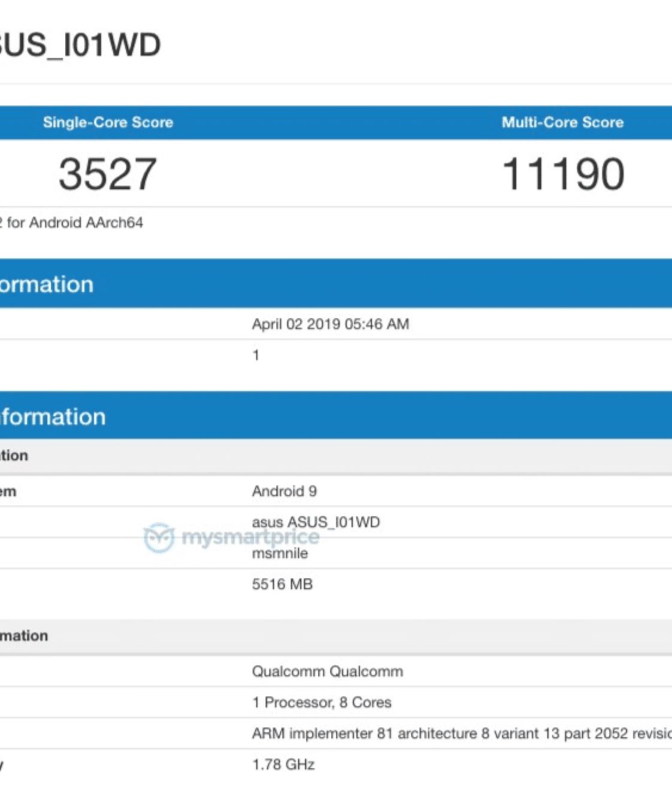Click the gray subheader row above Qualcomm

[335, 636]
